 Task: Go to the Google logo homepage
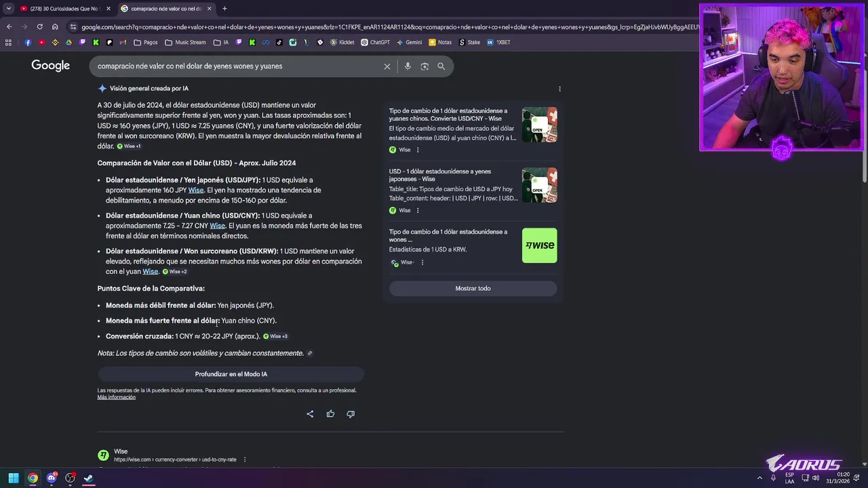50,66
